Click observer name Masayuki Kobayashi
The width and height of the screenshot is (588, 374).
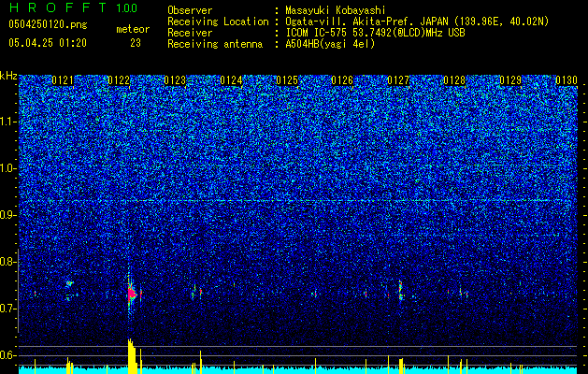pyautogui.click(x=336, y=10)
